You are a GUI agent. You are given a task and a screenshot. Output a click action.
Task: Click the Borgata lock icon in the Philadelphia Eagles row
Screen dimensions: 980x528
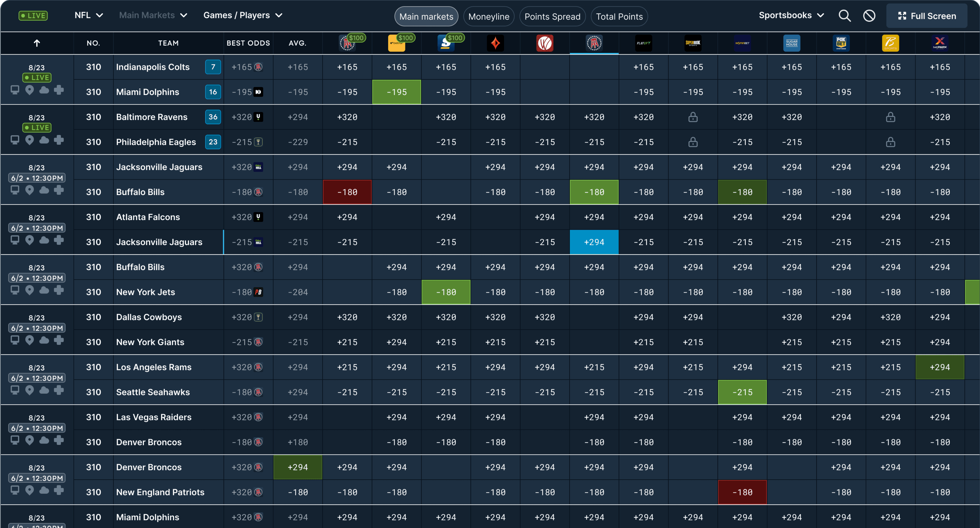[x=891, y=142]
